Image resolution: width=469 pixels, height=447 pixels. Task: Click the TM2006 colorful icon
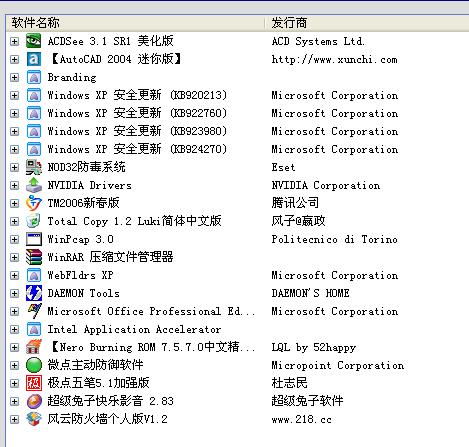pyautogui.click(x=34, y=203)
